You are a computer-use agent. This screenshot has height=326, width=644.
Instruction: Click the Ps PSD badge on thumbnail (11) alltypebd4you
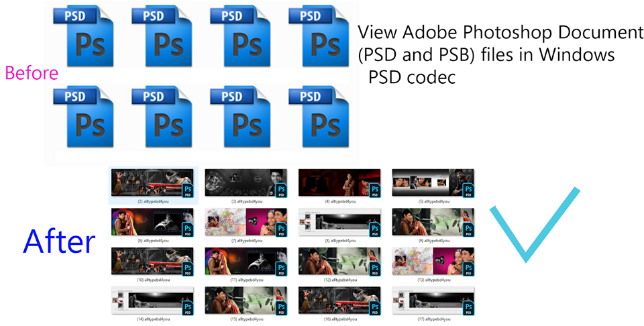[281, 269]
